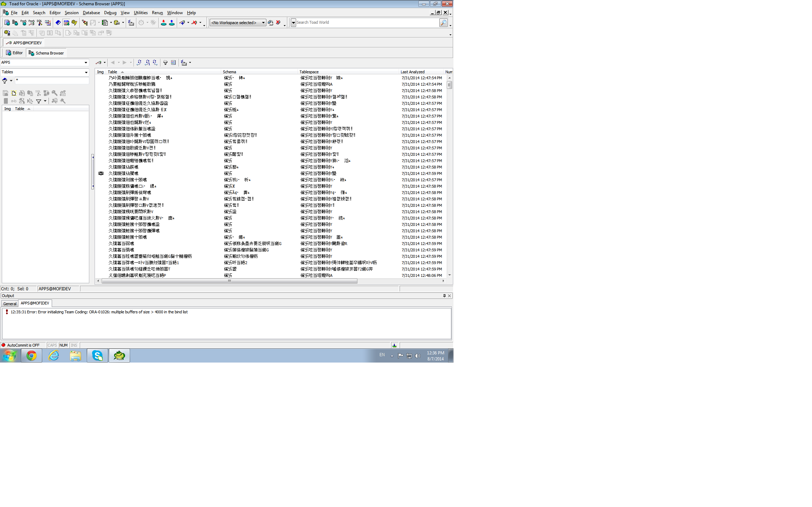812x507 pixels.
Task: Toggle pin on the Output panel
Action: click(x=444, y=296)
